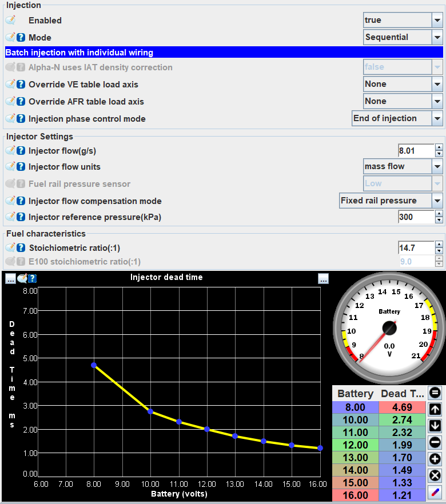Open help icon above the dead time chart
Viewport: 446px width, 504px height.
(33, 278)
